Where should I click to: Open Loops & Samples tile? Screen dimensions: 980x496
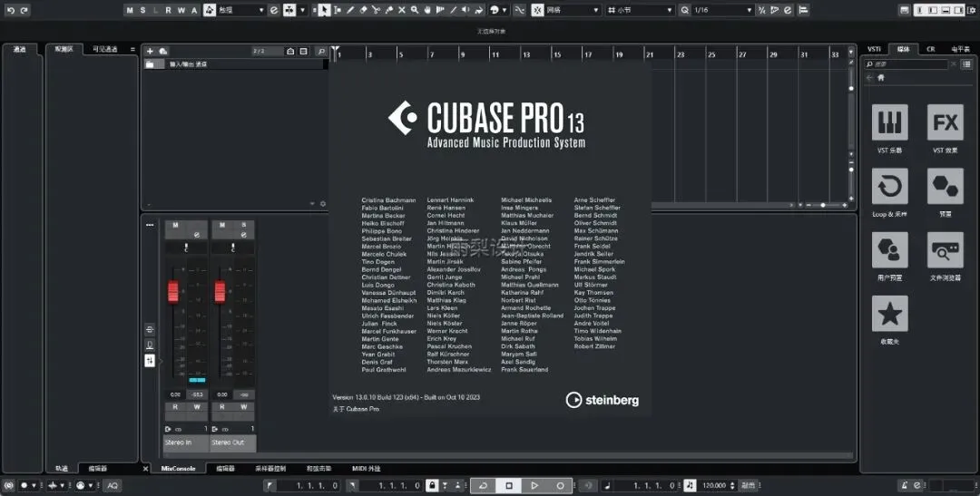(890, 186)
